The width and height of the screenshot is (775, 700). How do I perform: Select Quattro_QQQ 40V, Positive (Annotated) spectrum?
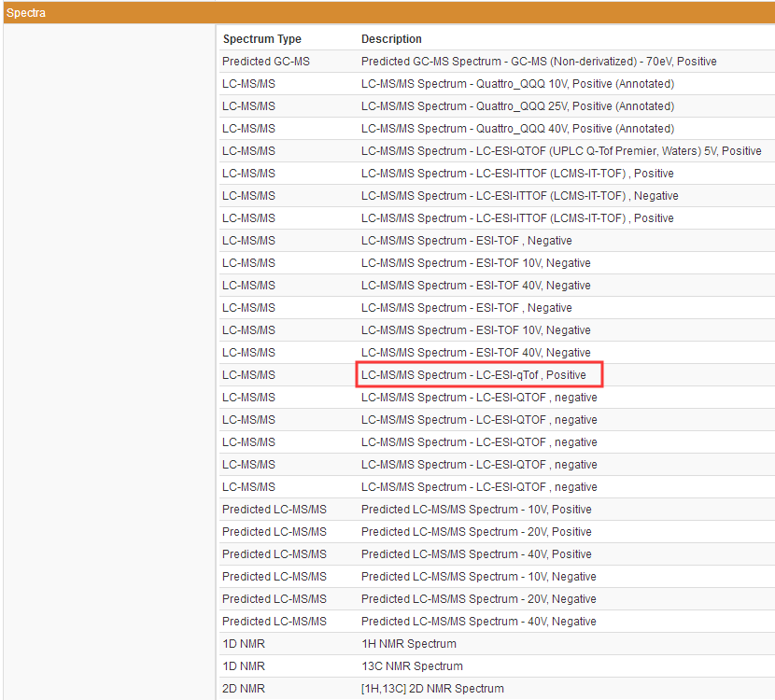[x=517, y=129]
